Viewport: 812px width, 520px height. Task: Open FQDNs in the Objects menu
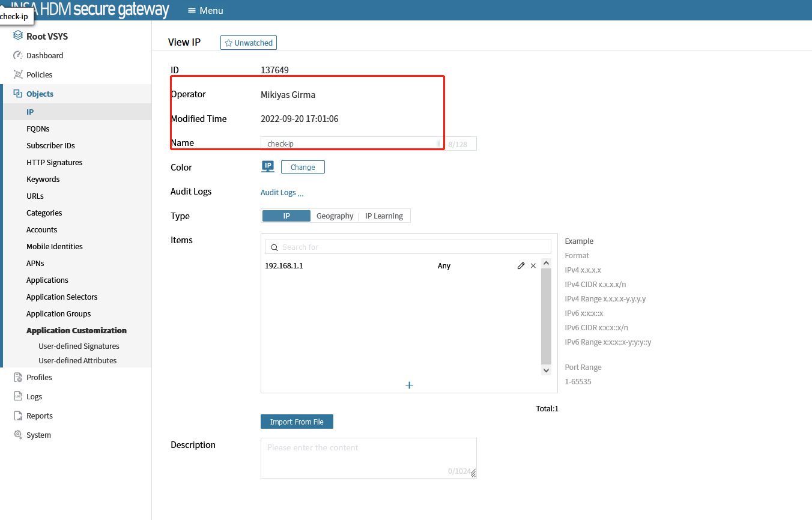click(x=38, y=128)
